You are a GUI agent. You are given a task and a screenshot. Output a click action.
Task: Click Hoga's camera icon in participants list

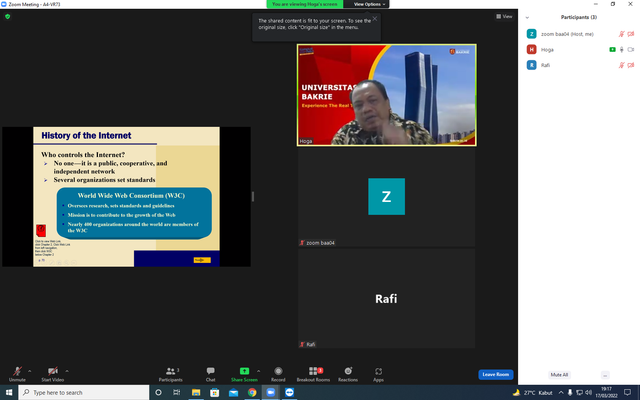[x=631, y=49]
